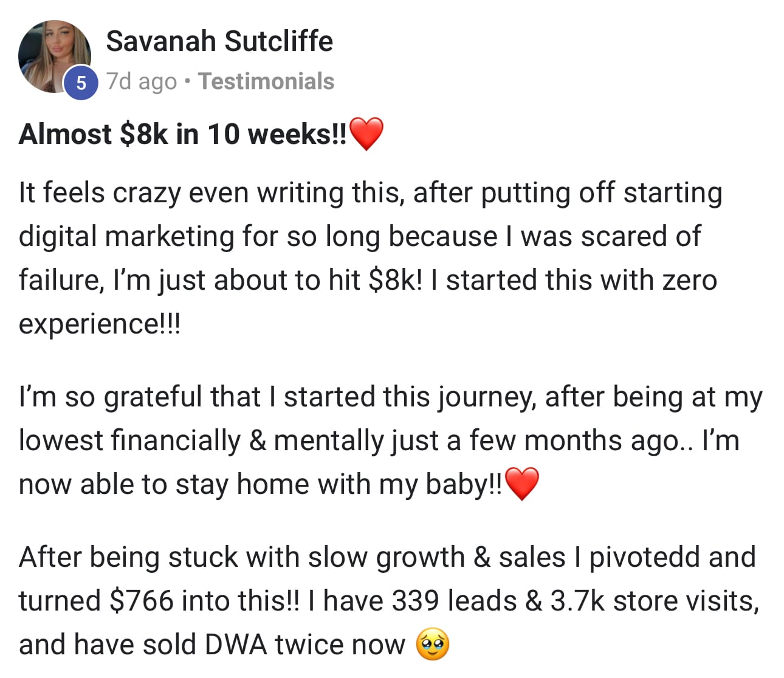Screen dimensions: 784x678
Task: Open the Testimonials category link
Action: coord(266,81)
